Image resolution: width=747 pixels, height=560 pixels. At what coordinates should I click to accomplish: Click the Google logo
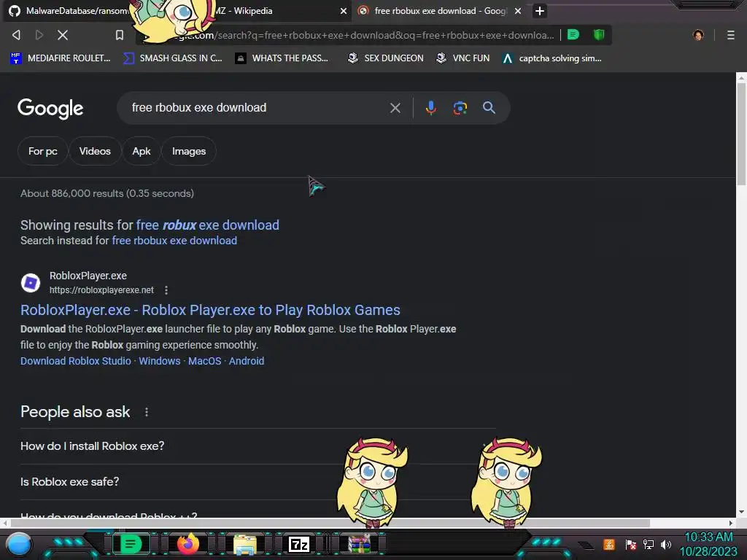50,109
